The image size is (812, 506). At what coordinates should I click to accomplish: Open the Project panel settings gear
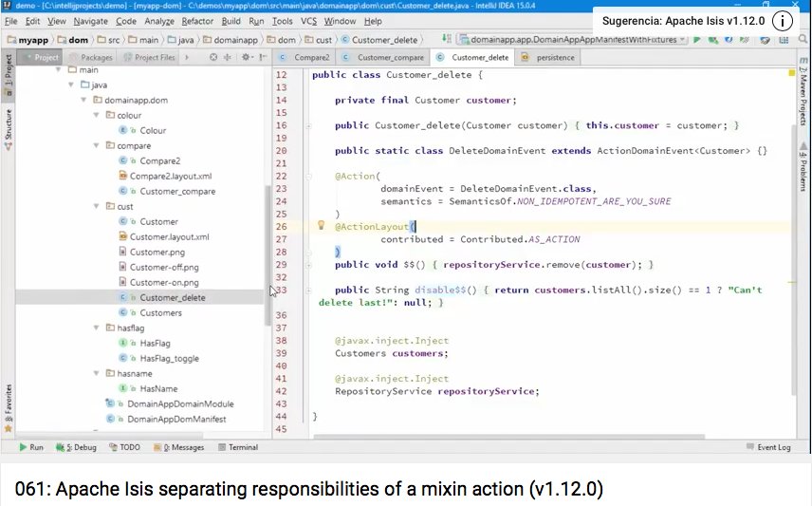(x=246, y=57)
